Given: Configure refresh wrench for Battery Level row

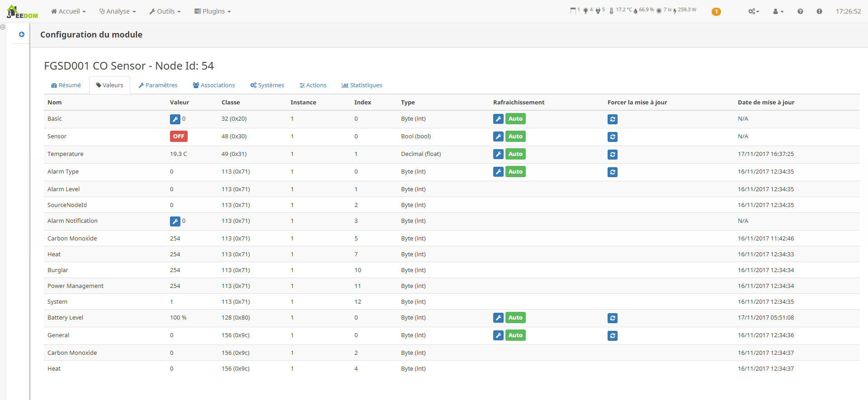Looking at the screenshot, I should coord(498,318).
